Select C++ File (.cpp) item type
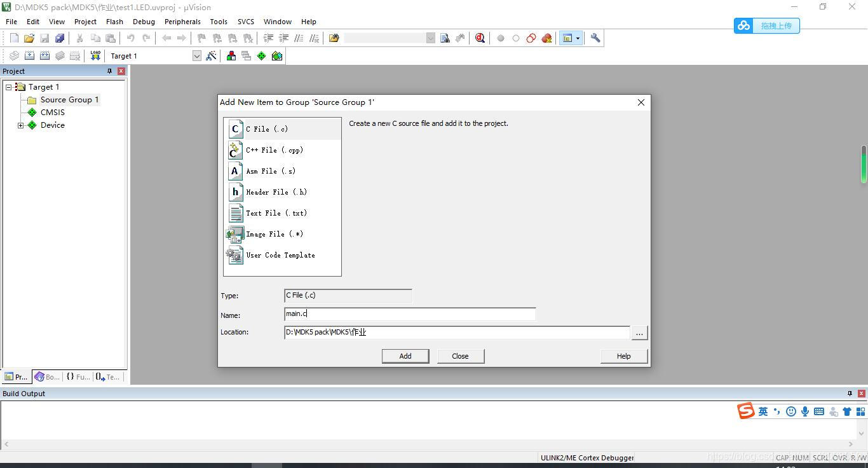The width and height of the screenshot is (868, 468). coord(283,150)
